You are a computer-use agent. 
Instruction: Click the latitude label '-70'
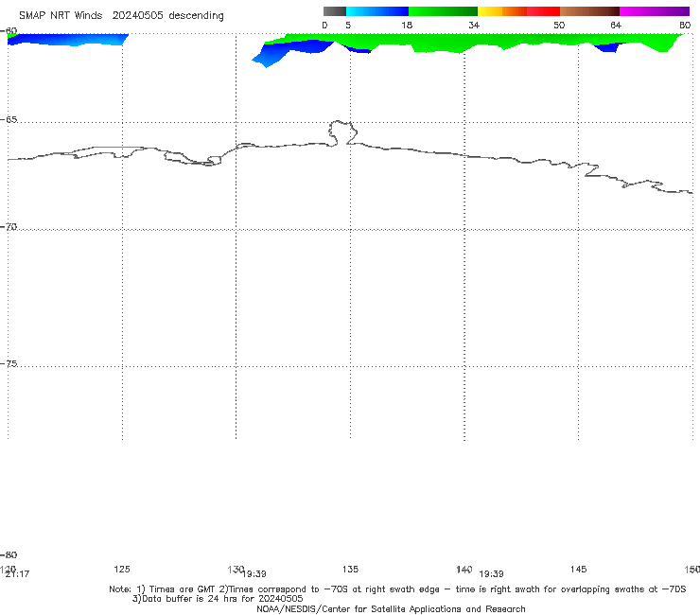[9, 227]
